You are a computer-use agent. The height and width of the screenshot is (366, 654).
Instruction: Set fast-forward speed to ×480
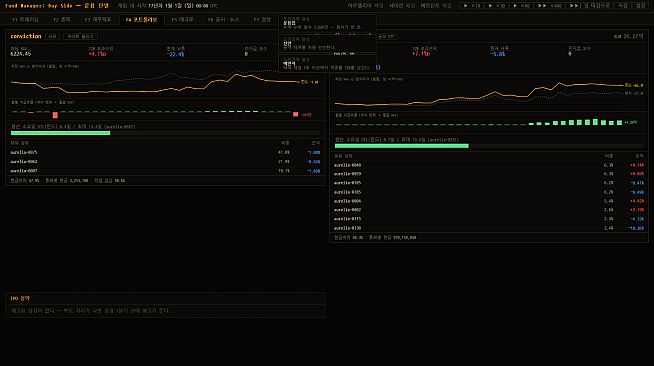549,5
